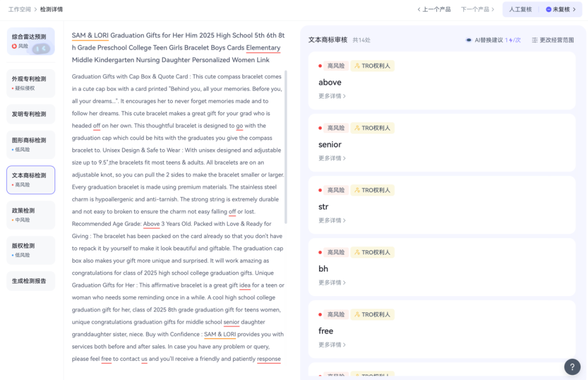This screenshot has height=380, width=588.
Task: Select the 综合雷达预测 sidebar item
Action: [x=31, y=41]
